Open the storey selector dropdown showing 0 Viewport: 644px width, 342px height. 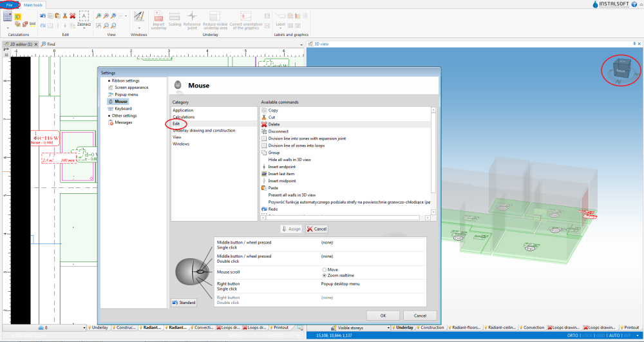(44, 328)
